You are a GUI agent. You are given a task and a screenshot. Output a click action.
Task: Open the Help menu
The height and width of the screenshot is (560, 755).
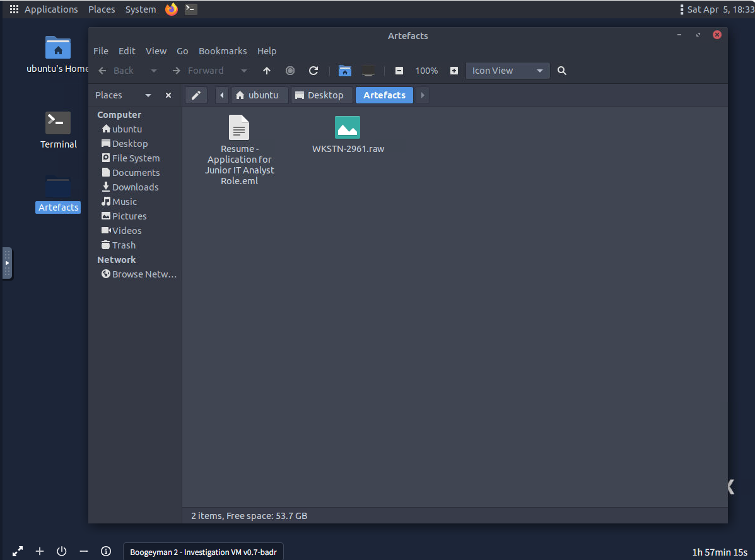pyautogui.click(x=267, y=51)
